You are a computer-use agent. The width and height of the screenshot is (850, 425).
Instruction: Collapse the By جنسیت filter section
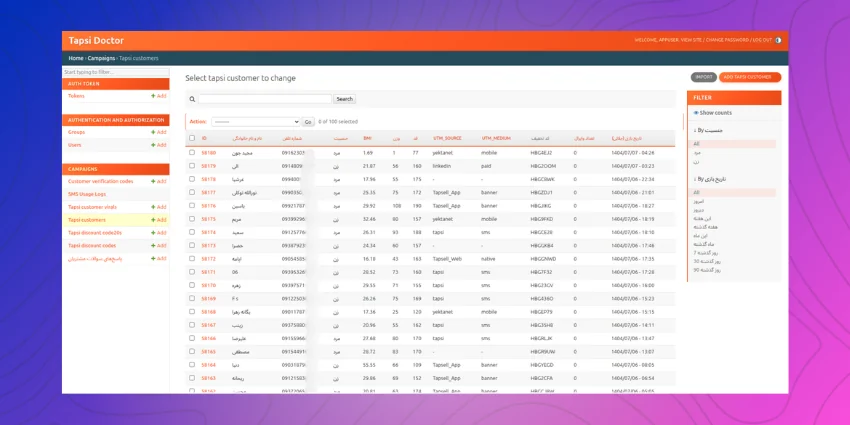[710, 131]
